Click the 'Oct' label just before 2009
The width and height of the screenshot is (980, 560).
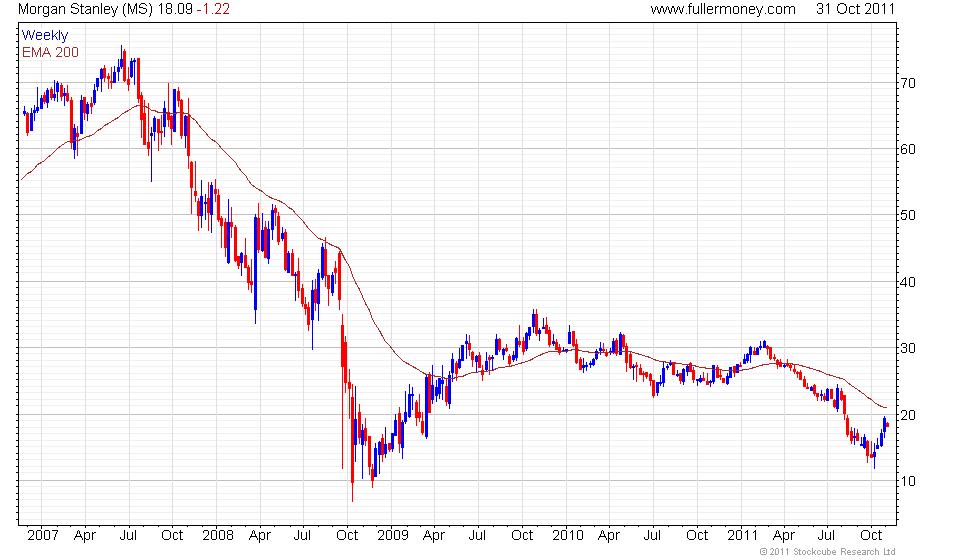(347, 536)
